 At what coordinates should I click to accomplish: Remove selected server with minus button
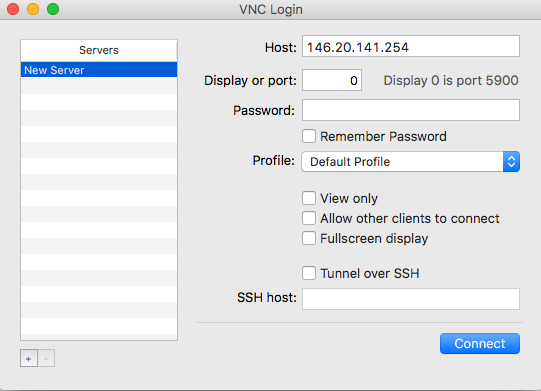(x=46, y=359)
